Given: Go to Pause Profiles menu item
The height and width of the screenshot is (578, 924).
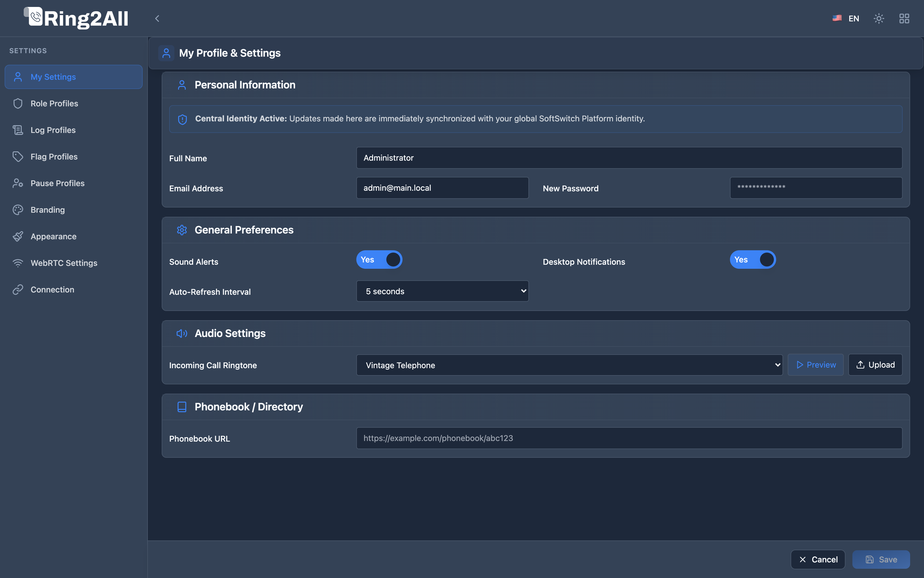Looking at the screenshot, I should pos(74,183).
